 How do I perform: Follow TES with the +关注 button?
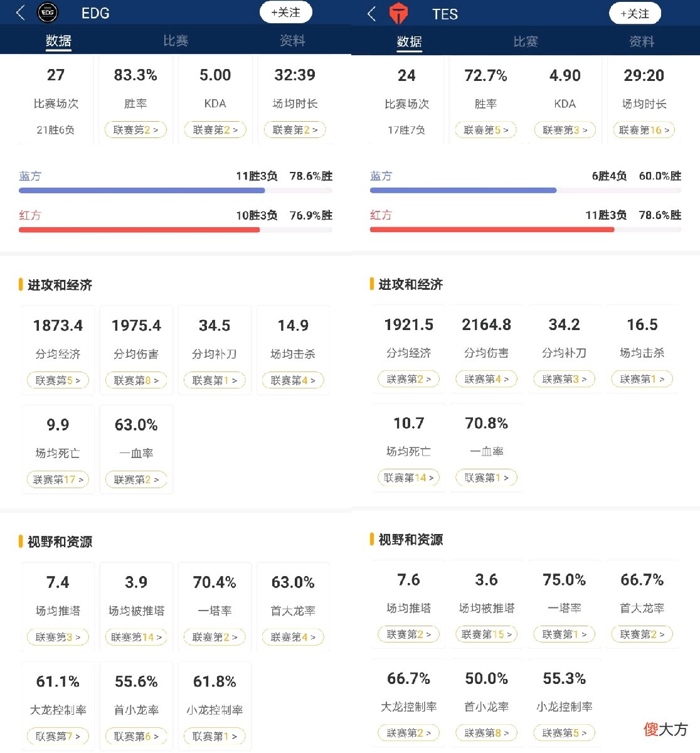[x=635, y=14]
